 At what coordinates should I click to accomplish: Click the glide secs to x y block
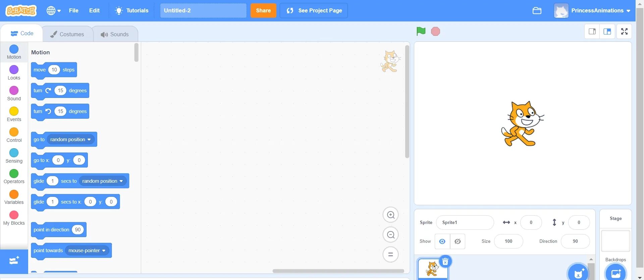pos(75,202)
